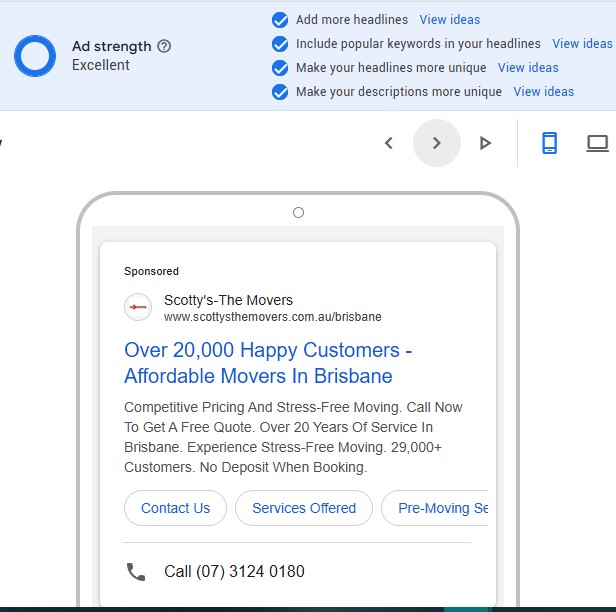Click the Competitive Pricing description text
The width and height of the screenshot is (616, 612).
tap(293, 437)
